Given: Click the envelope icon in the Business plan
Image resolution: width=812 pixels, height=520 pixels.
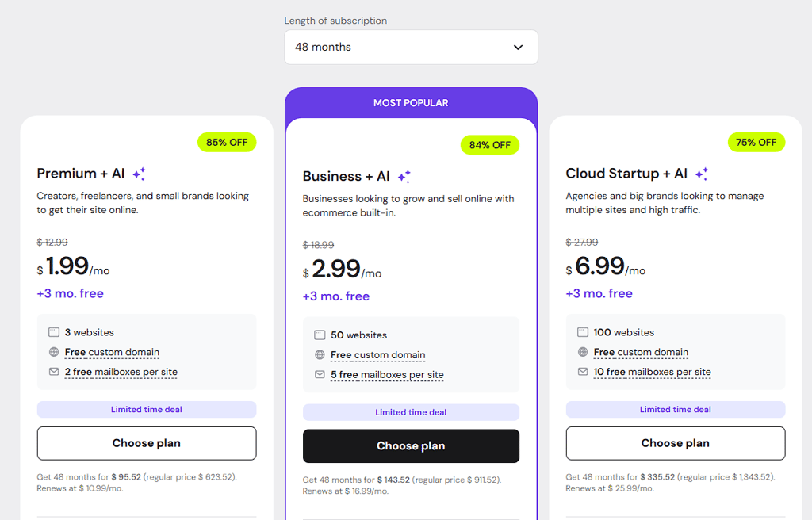Looking at the screenshot, I should tap(320, 375).
